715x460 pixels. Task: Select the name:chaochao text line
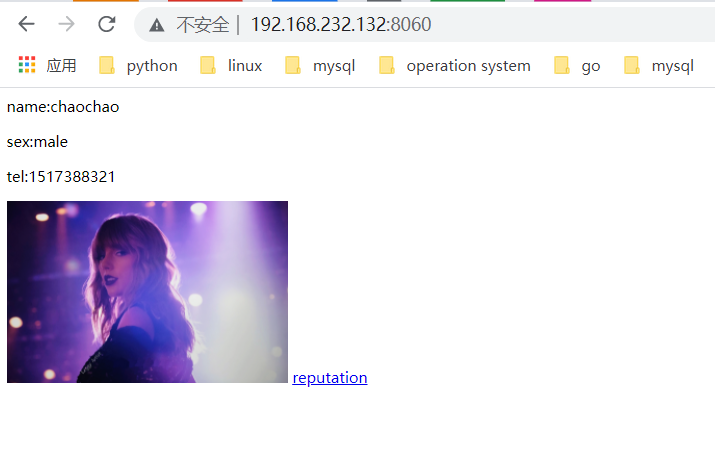63,107
